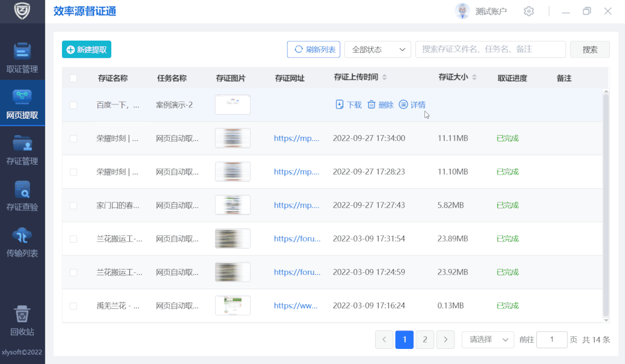Viewport: 625px width, 364px height.
Task: Go to page 2
Action: [425, 340]
